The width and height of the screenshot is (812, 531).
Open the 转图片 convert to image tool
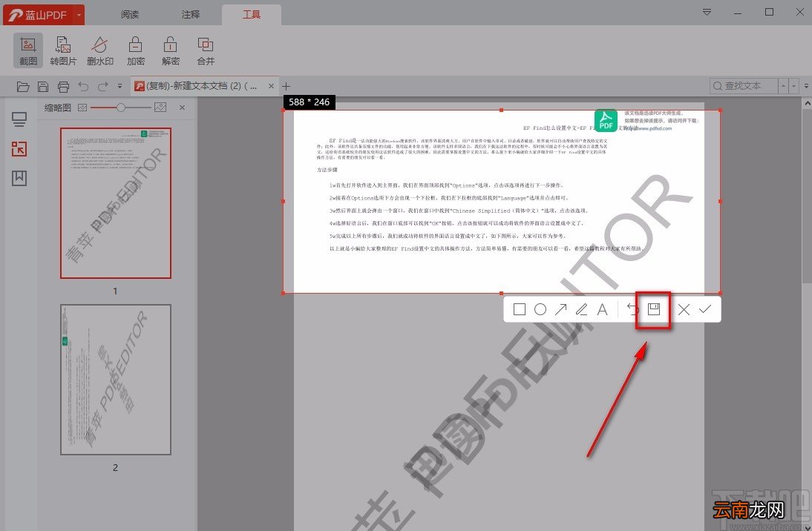click(63, 50)
